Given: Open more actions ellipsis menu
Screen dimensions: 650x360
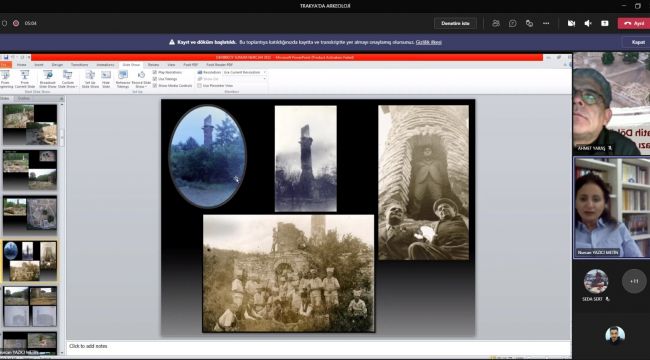Looking at the screenshot, I should (x=546, y=23).
